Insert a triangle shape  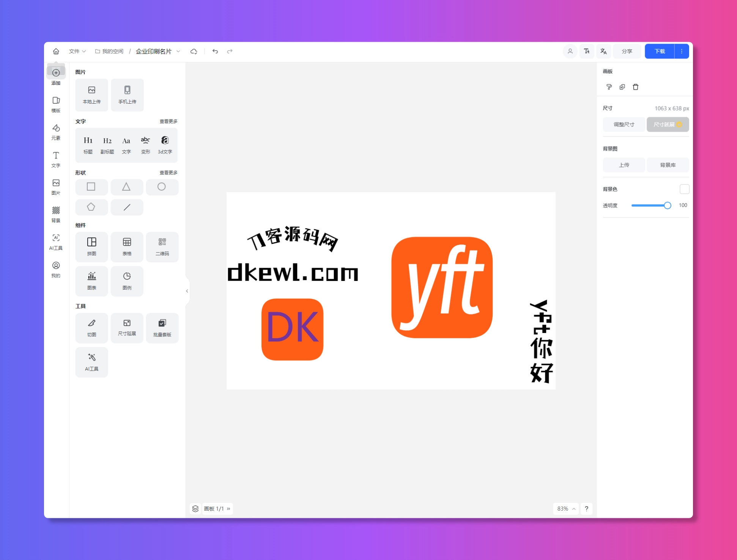point(127,187)
